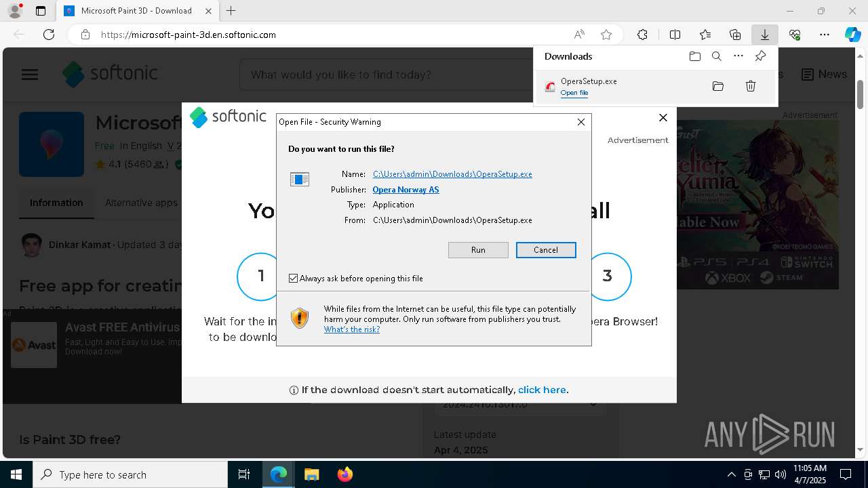This screenshot has width=868, height=488.
Task: Click Run in the Security Warning dialog
Action: [x=478, y=250]
